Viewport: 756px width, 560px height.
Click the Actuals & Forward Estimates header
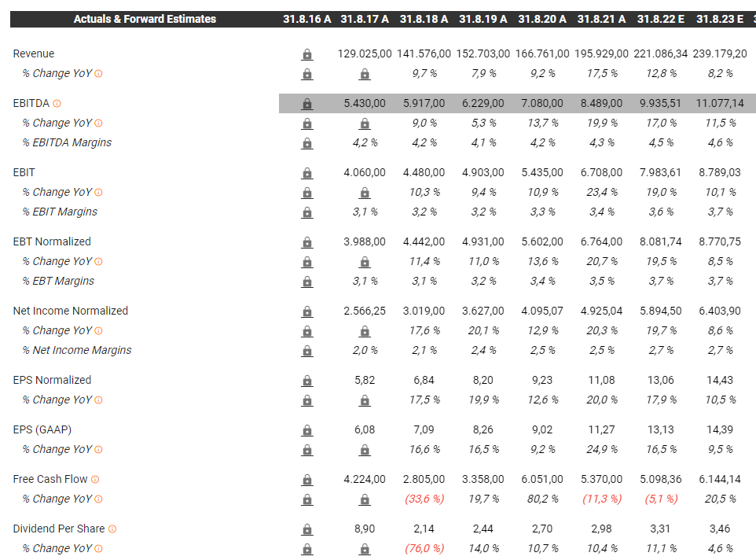145,19
